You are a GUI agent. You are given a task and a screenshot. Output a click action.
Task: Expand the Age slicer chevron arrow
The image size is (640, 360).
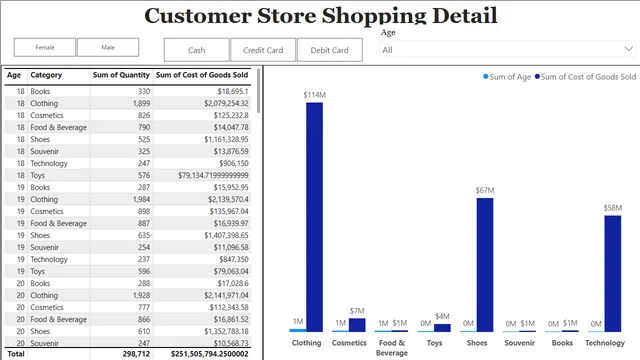(x=628, y=49)
